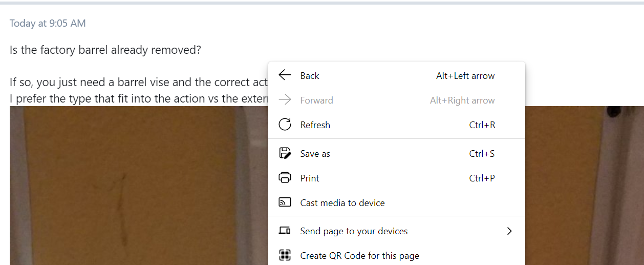Screen dimensions: 644x265
Task: Click the Print printer icon
Action: pos(285,178)
